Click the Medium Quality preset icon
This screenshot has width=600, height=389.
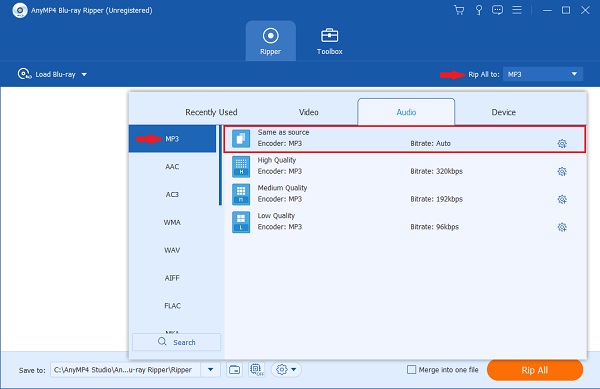click(x=241, y=194)
